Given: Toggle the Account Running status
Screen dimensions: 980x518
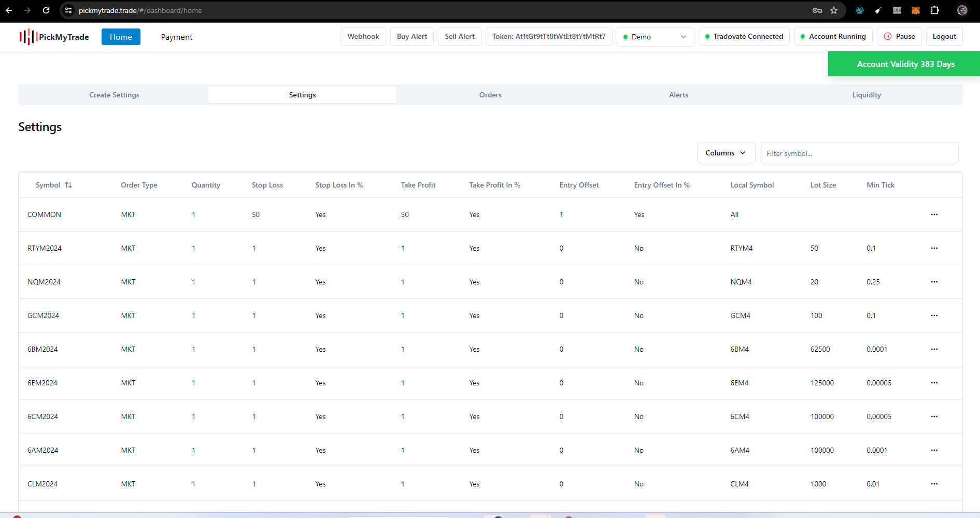Looking at the screenshot, I should 833,36.
